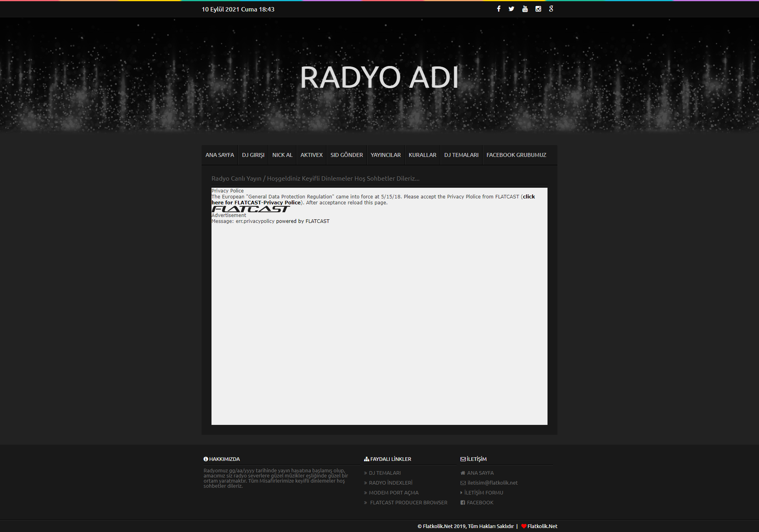The image size is (759, 532).
Task: Open the DJ GIRIŞI menu item
Action: (253, 155)
